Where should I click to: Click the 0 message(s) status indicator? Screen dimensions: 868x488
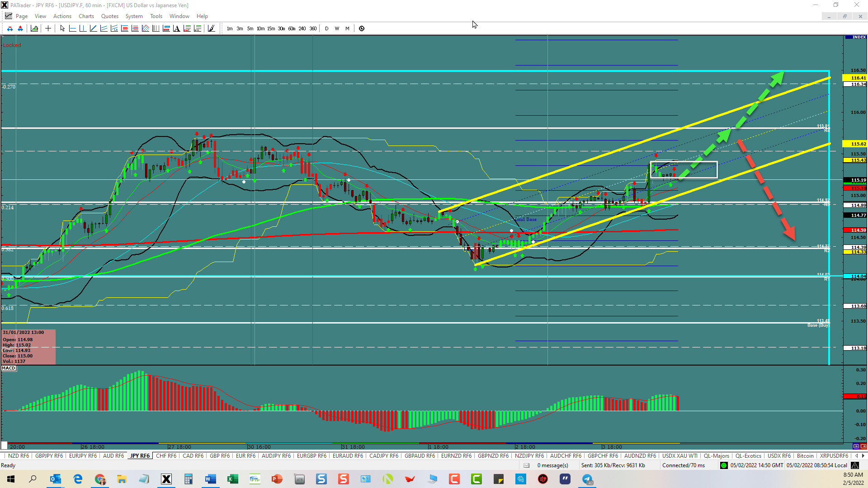point(552,465)
